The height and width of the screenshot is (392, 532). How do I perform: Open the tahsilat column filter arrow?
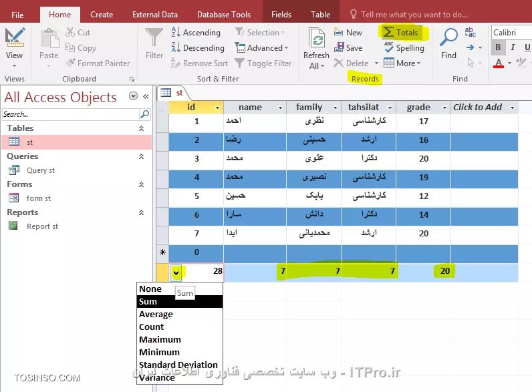[390, 108]
